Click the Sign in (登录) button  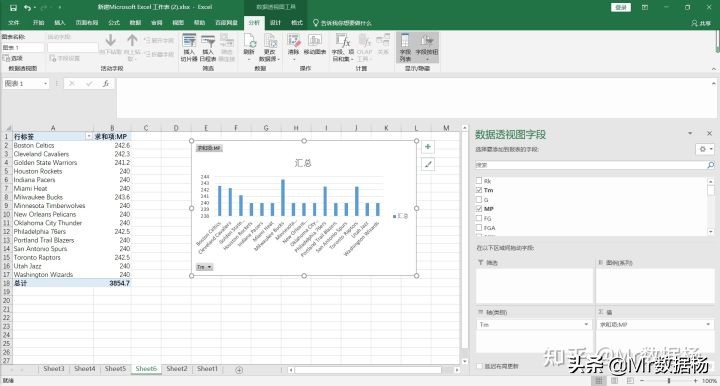(621, 7)
